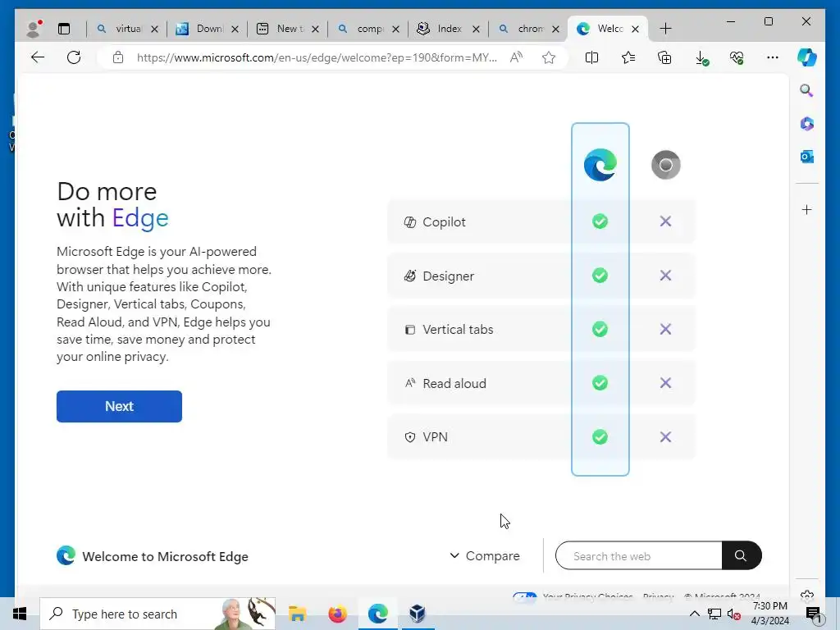Open the muted volume tray icon
Image resolution: width=840 pixels, height=630 pixels.
(734, 614)
